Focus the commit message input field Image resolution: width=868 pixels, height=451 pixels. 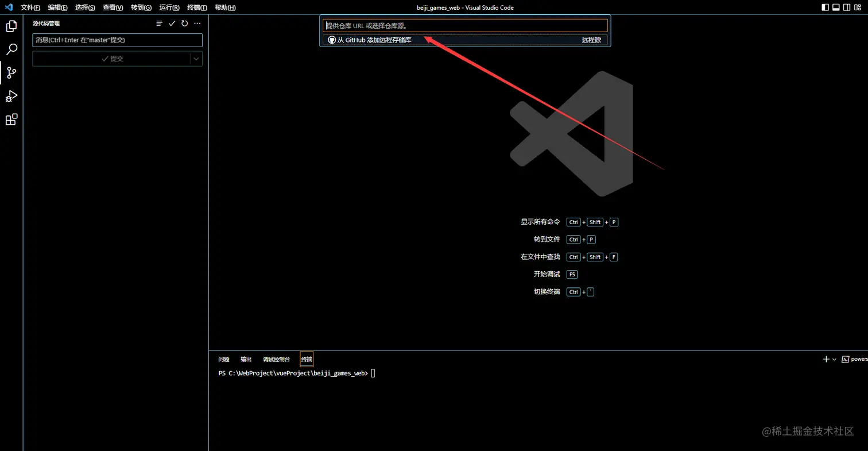(x=118, y=40)
